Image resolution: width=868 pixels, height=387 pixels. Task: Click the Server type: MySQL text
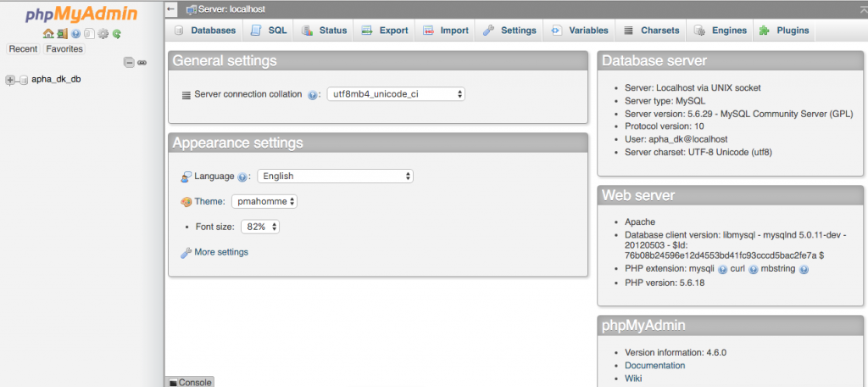(665, 101)
